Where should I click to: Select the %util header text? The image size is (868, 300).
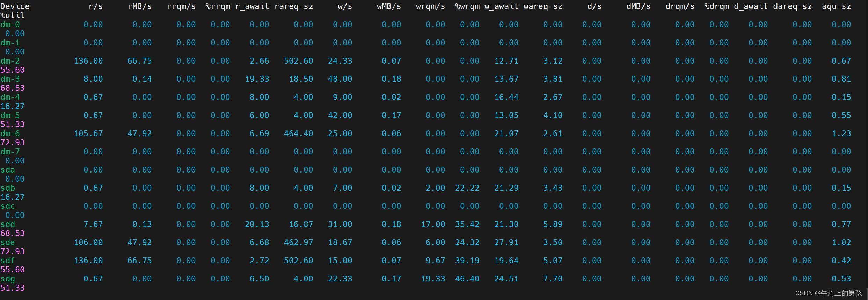pos(13,15)
